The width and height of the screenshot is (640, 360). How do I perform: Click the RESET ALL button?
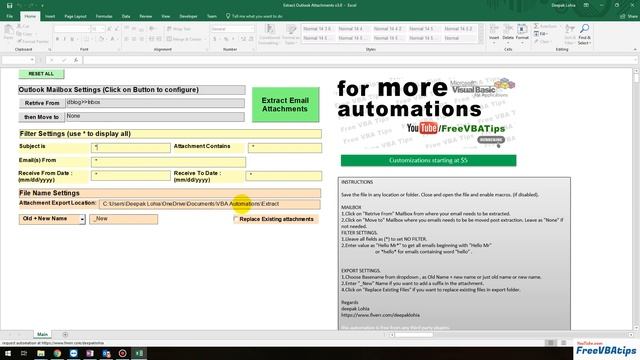pos(41,74)
